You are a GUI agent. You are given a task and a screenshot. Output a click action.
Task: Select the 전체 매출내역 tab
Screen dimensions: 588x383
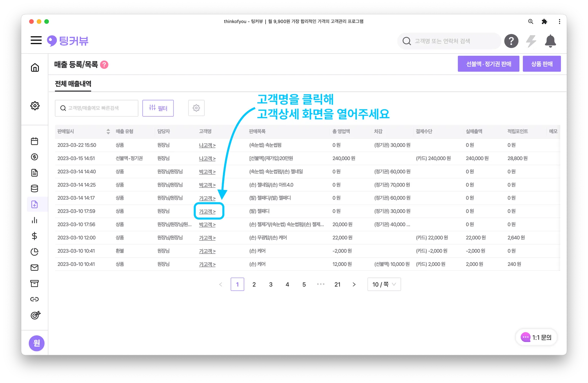tap(73, 84)
